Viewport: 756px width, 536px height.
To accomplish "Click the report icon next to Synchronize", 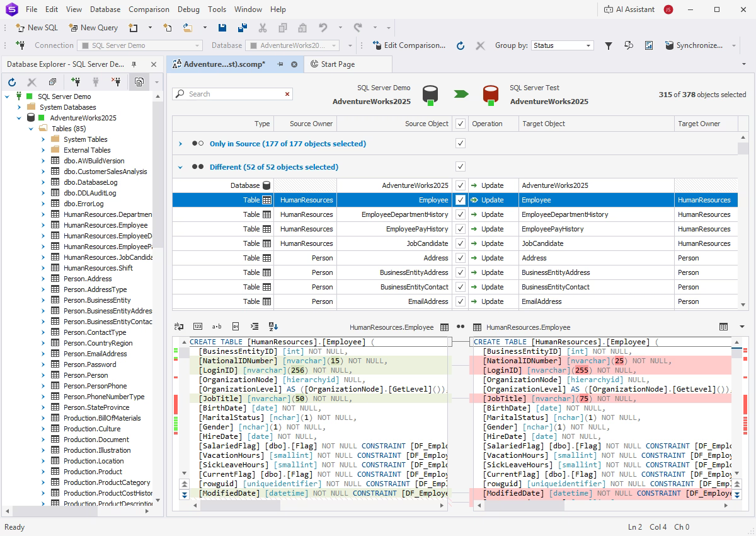I will (649, 45).
